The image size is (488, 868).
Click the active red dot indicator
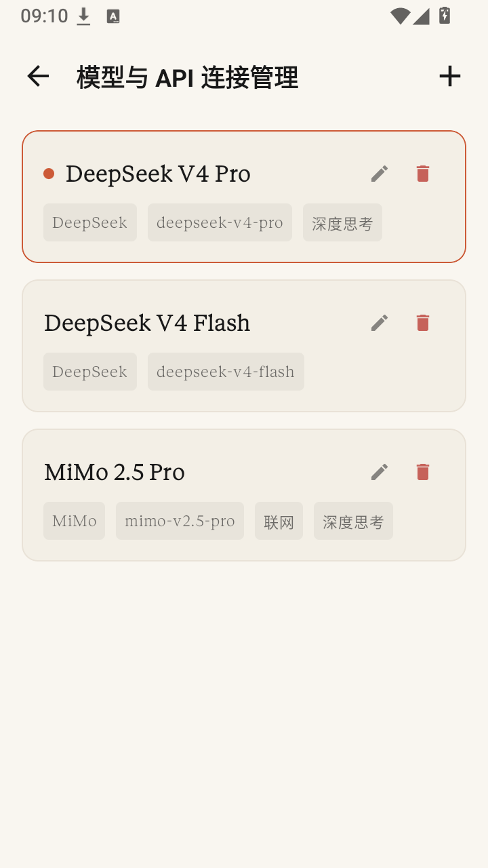coord(49,174)
